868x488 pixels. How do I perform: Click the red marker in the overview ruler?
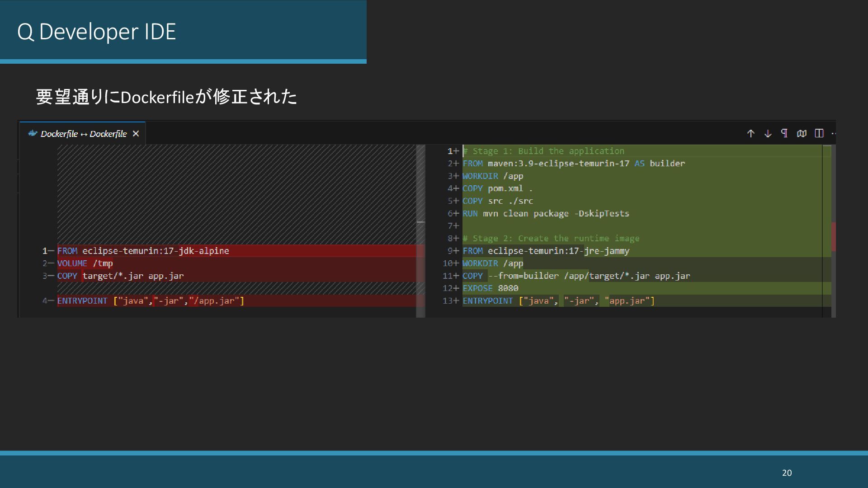click(833, 236)
